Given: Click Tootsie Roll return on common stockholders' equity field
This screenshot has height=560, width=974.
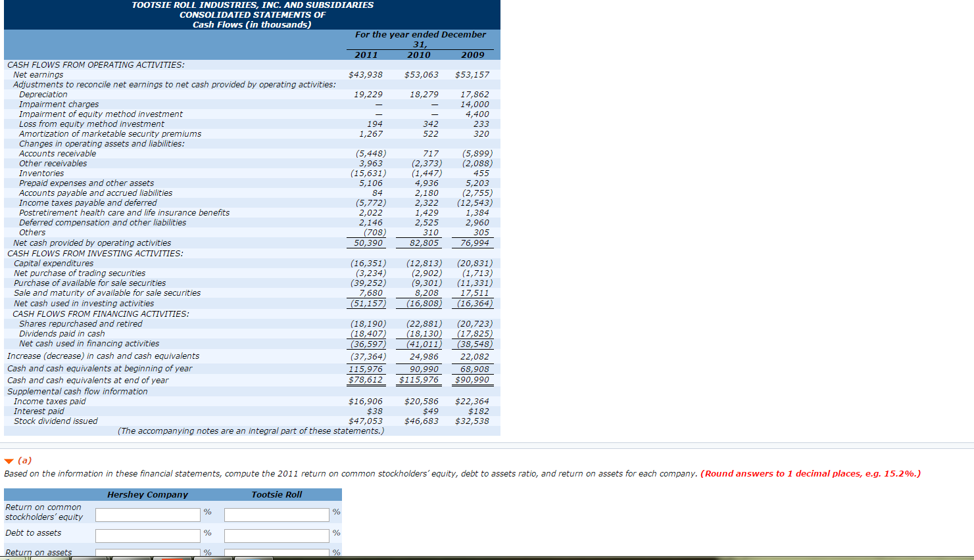Looking at the screenshot, I should 277,515.
